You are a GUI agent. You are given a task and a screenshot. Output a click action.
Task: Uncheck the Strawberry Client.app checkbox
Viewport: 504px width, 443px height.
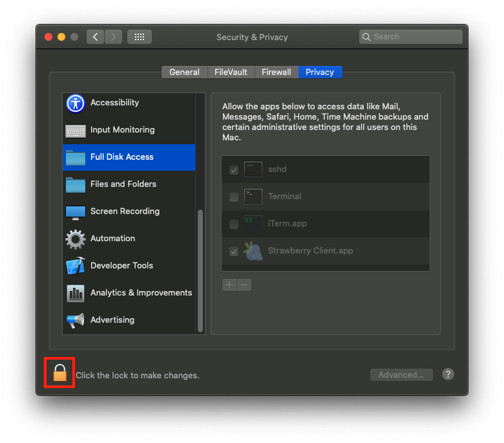tap(234, 252)
